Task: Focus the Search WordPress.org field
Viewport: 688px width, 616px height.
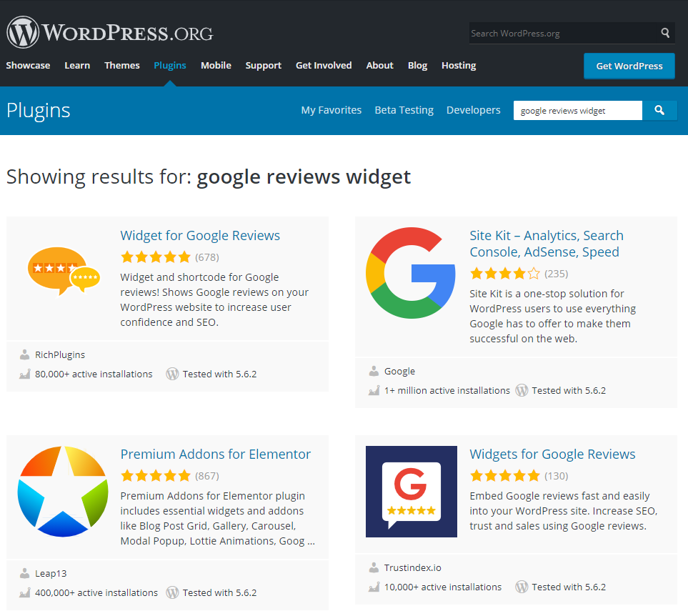Action: [x=562, y=33]
